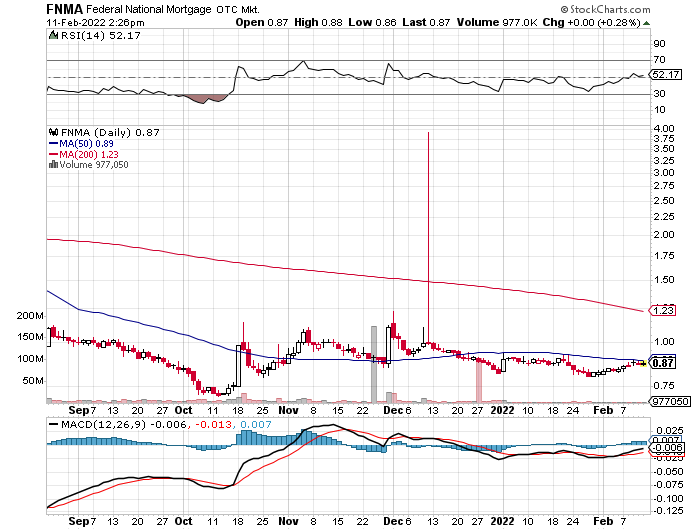Click the 1.23 MA(200) price tag on right
700x530 pixels.
[663, 310]
